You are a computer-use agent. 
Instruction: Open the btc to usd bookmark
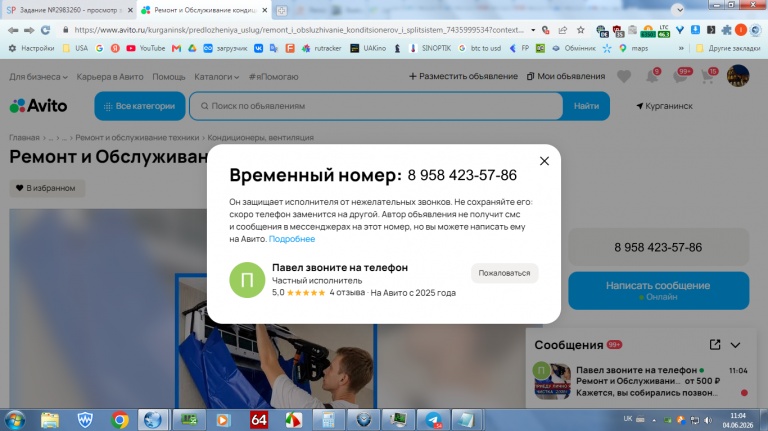pyautogui.click(x=480, y=48)
